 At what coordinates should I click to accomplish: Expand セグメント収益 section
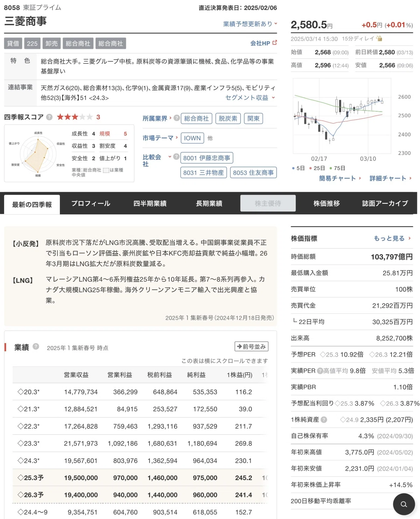pos(250,98)
